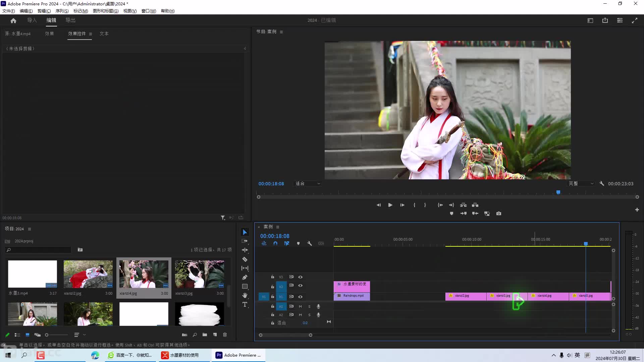Toggle insert sequences as nests

click(x=264, y=244)
